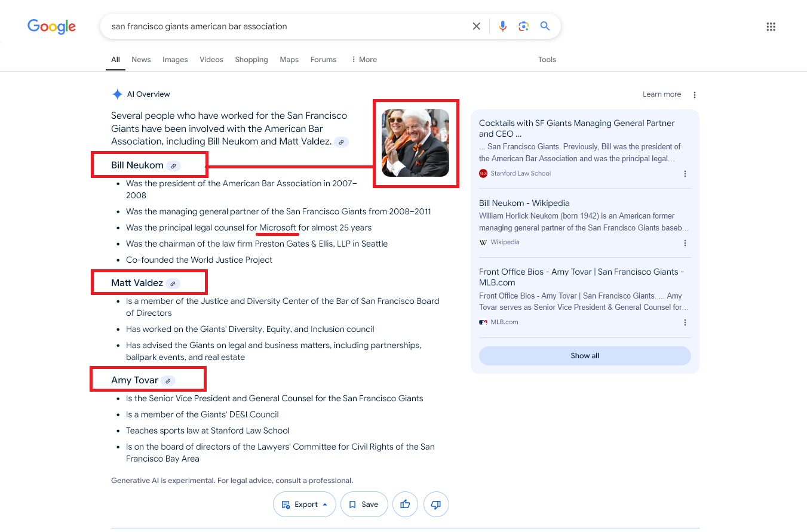Click the Matt Valdez heading text

click(137, 282)
